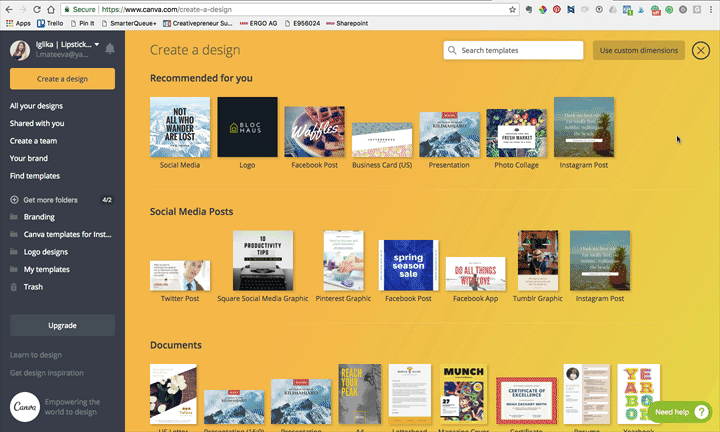Screen dimensions: 720x432
Task: Open the My templates folder
Action: 46,269
